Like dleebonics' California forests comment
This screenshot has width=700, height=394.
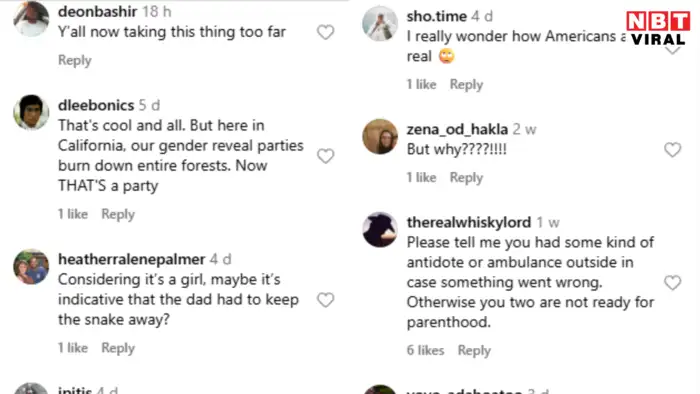325,156
